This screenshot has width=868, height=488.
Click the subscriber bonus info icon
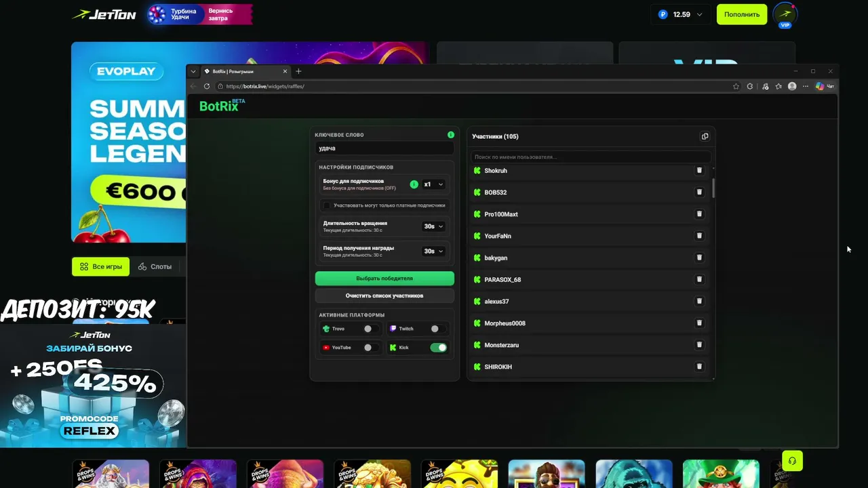(x=414, y=184)
